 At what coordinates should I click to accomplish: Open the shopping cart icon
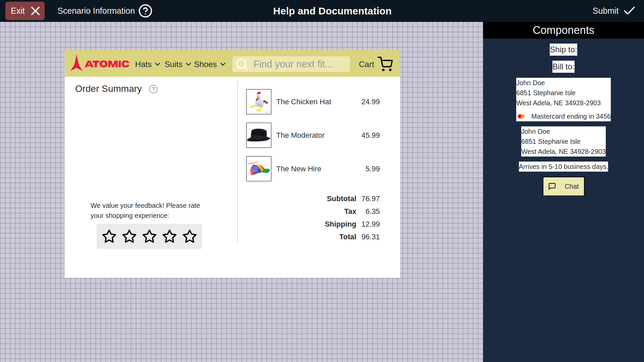pos(385,64)
